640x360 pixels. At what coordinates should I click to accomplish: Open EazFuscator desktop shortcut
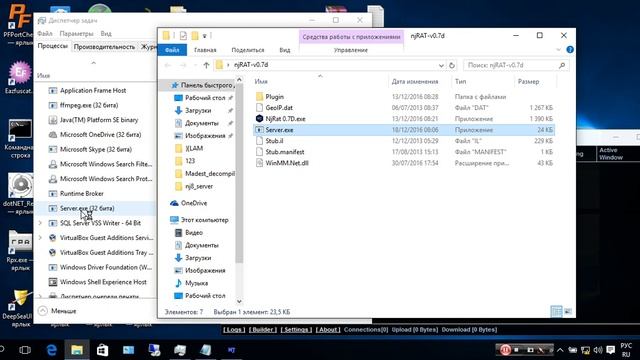pyautogui.click(x=19, y=78)
